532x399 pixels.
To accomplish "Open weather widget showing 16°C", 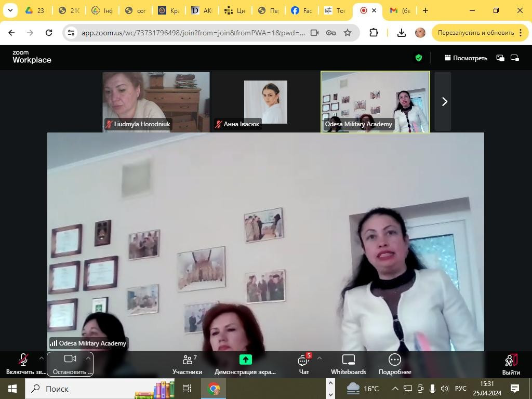I will point(363,389).
